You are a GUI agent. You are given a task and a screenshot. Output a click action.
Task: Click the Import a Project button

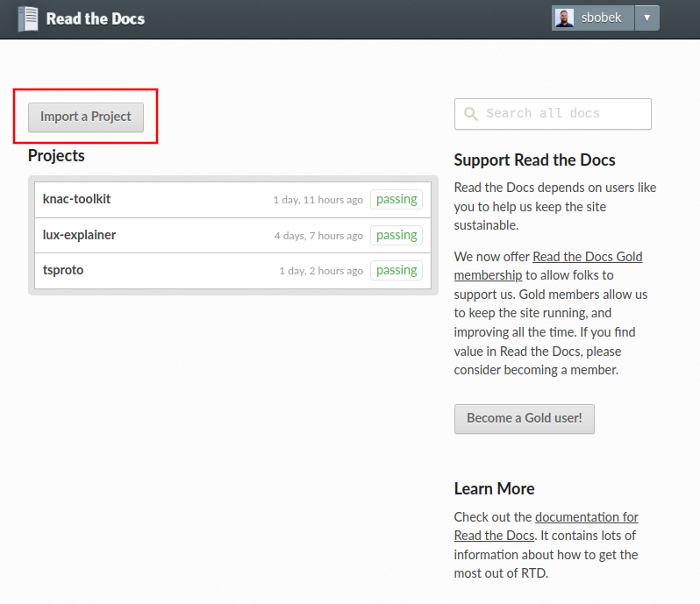(86, 117)
